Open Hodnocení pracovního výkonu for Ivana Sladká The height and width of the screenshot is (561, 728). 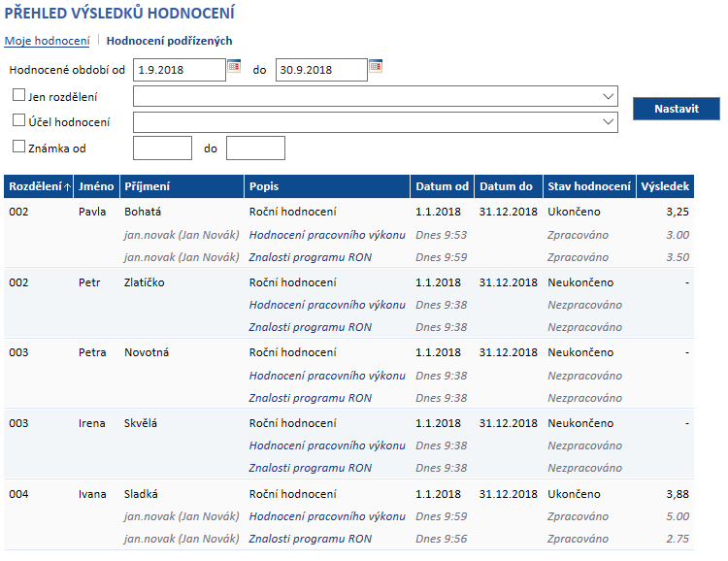pos(327,516)
